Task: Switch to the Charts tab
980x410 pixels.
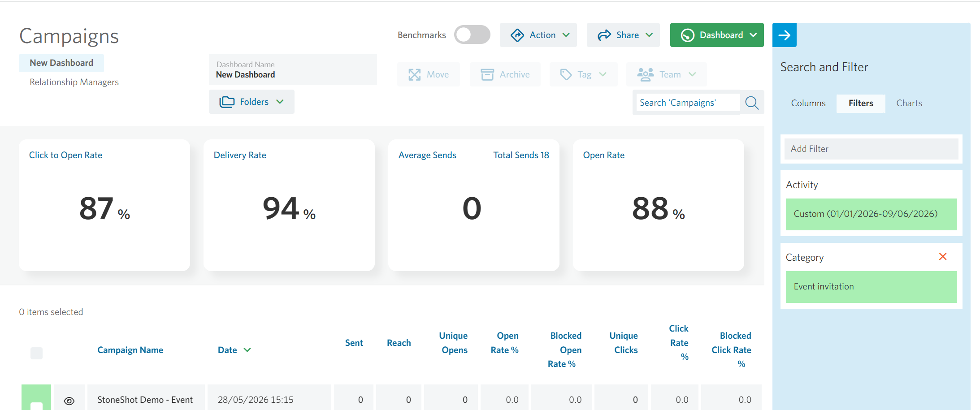Action: (x=909, y=103)
